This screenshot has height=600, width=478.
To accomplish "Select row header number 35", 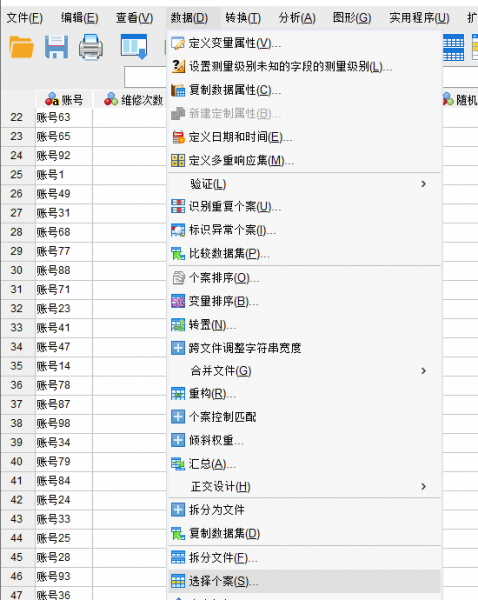I will click(x=16, y=366).
